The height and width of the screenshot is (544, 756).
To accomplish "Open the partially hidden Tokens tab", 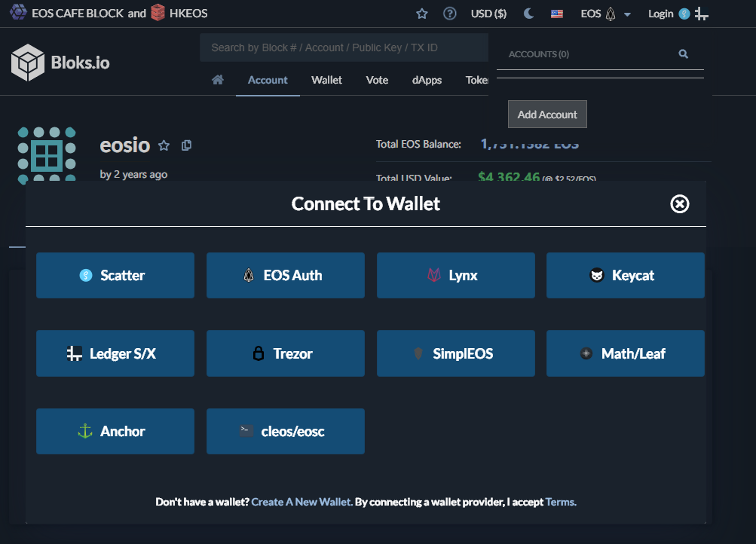I will (476, 80).
